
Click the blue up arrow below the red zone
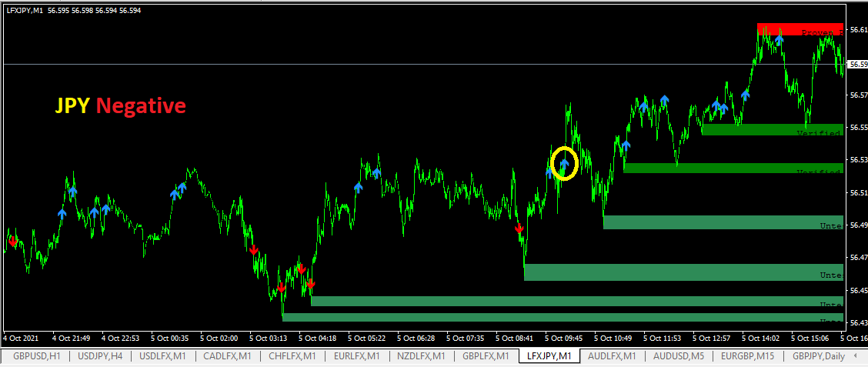click(780, 39)
